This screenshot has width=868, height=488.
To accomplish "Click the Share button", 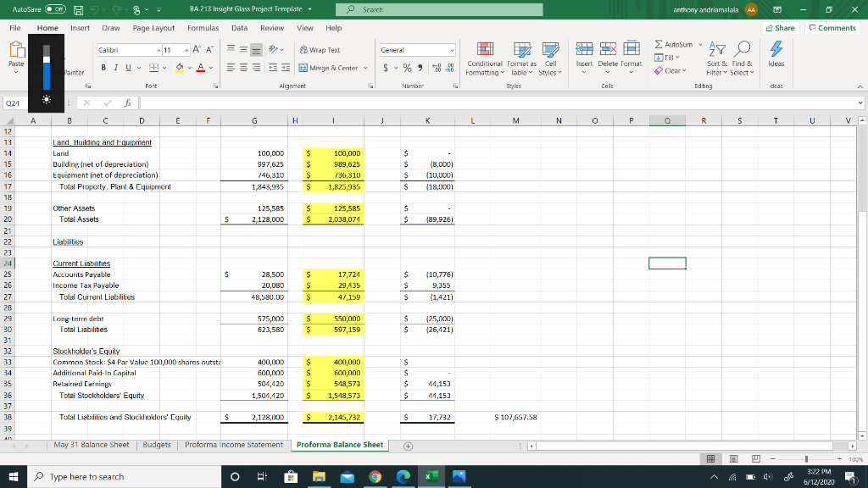I will [779, 26].
